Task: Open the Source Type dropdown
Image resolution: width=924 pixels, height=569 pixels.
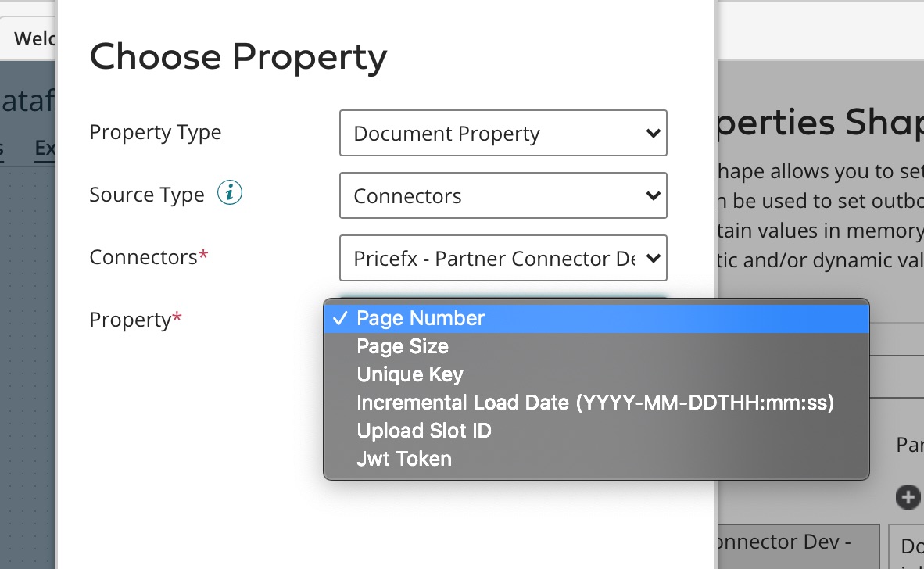Action: pyautogui.click(x=503, y=195)
